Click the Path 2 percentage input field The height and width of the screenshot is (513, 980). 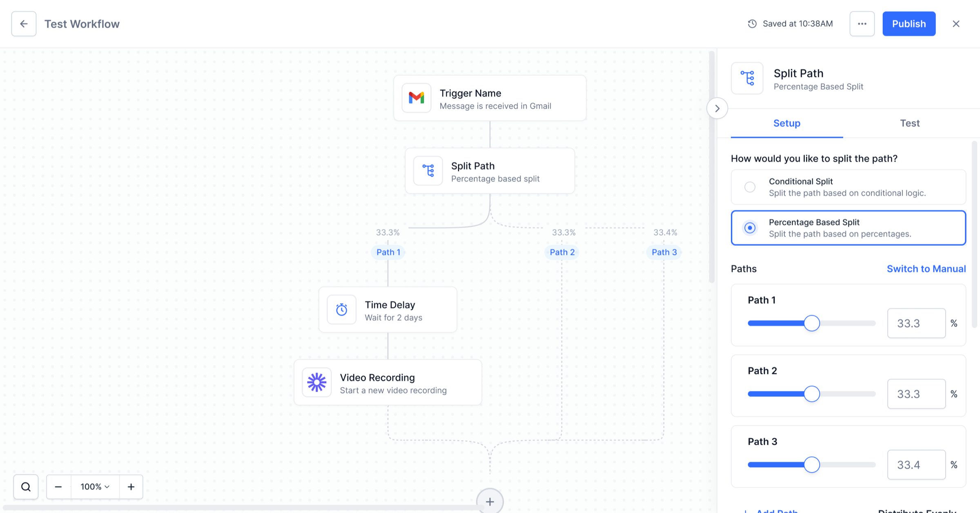coord(916,394)
